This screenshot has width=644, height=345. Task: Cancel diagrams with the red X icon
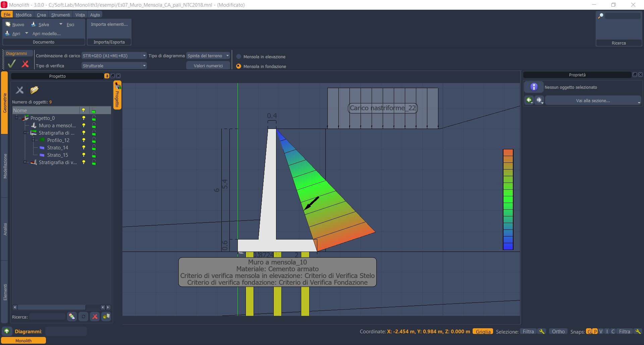[x=25, y=64]
